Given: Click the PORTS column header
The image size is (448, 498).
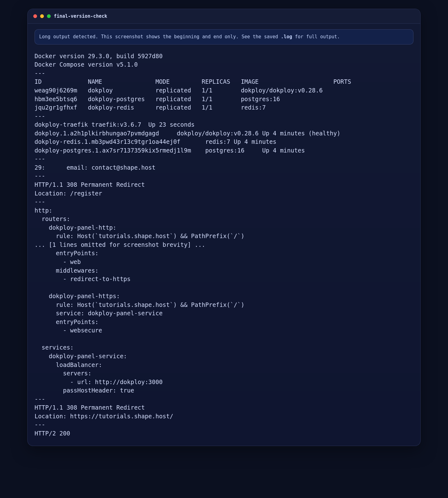Looking at the screenshot, I should 342,82.
